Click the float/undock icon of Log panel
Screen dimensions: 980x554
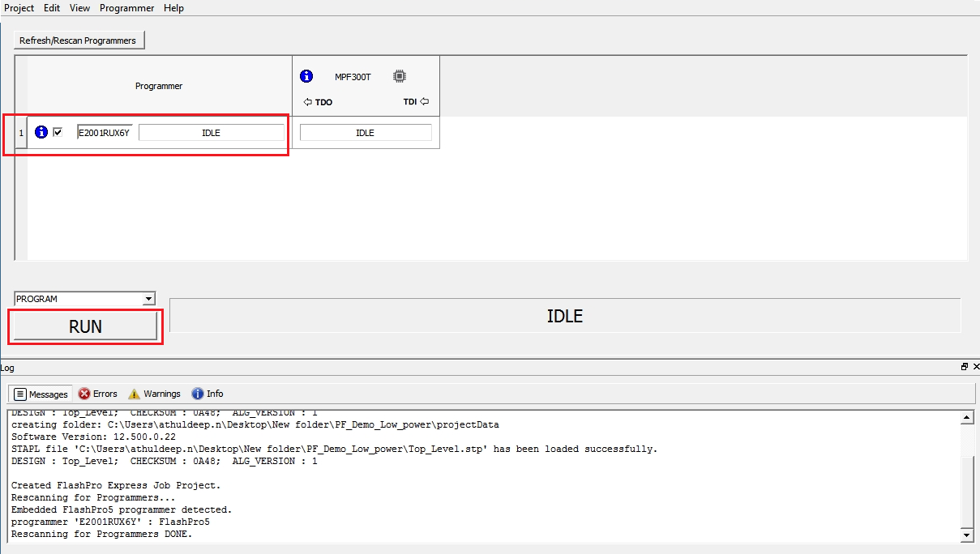coord(964,367)
